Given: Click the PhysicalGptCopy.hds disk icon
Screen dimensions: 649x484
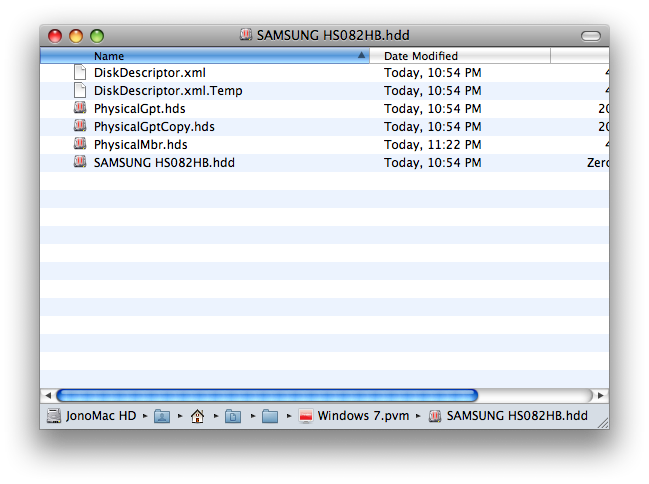Looking at the screenshot, I should pos(80,126).
